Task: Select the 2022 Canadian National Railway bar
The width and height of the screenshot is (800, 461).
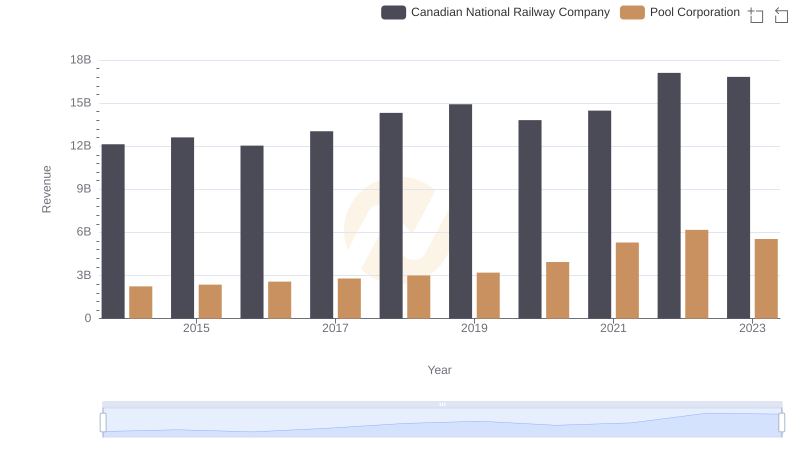Action: (x=669, y=196)
